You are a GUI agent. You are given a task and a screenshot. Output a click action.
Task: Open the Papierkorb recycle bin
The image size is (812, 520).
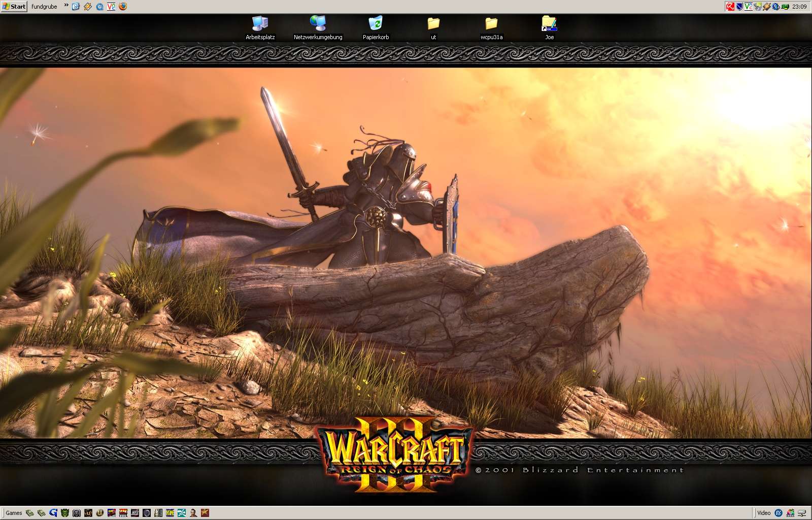point(376,23)
